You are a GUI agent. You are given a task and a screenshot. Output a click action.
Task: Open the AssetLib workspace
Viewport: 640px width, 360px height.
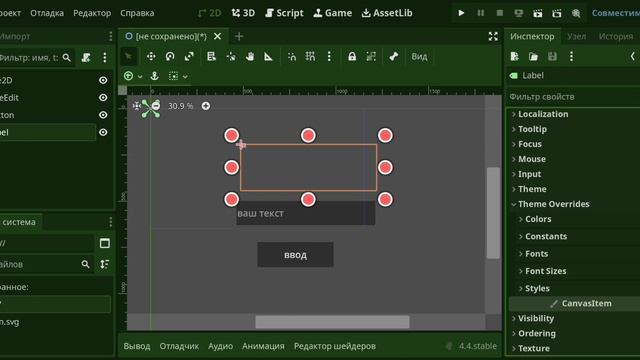coord(387,13)
